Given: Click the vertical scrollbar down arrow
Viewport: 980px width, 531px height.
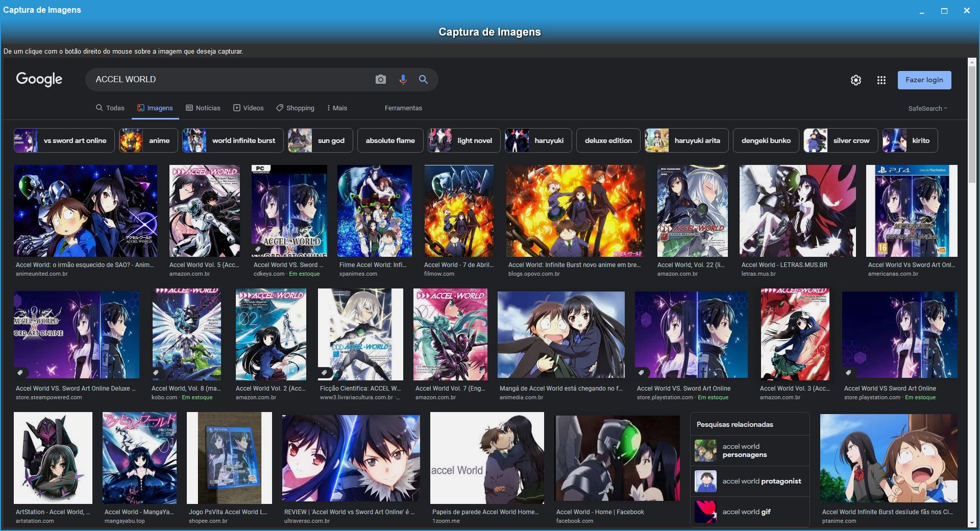Looking at the screenshot, I should tap(972, 523).
